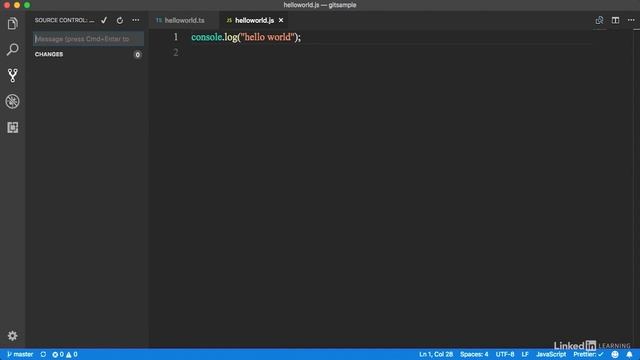The image size is (640, 360).
Task: Synchronize changes from status bar
Action: (43, 354)
